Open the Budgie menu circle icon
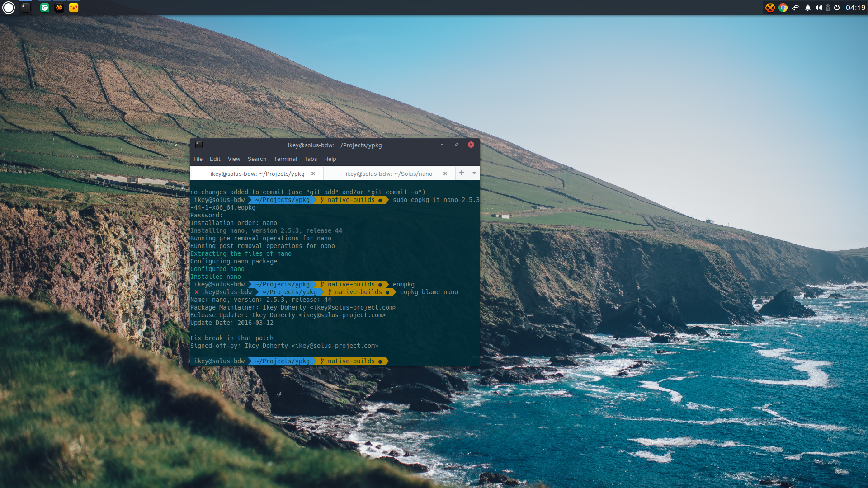Screen dimensions: 868x488 9,8
